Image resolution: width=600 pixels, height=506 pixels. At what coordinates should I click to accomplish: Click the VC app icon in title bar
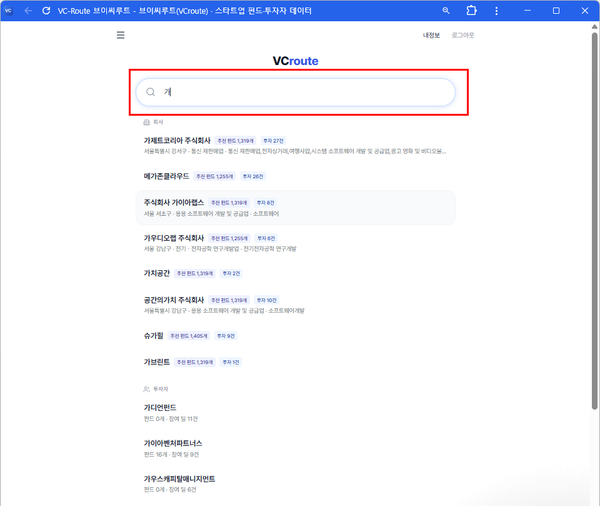8,11
